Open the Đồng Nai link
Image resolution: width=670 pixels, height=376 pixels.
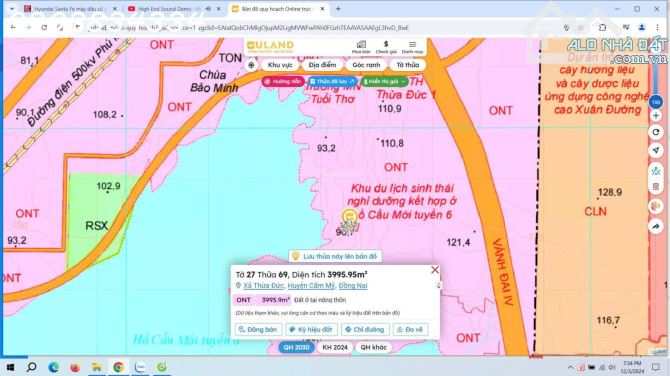353,285
